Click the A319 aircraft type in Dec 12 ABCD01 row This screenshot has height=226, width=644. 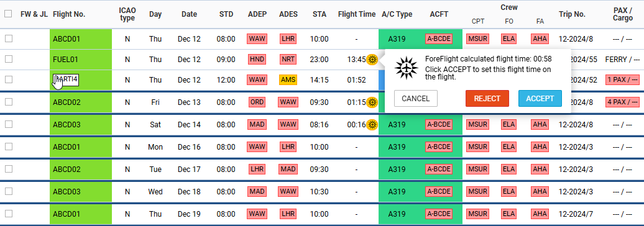coord(397,39)
